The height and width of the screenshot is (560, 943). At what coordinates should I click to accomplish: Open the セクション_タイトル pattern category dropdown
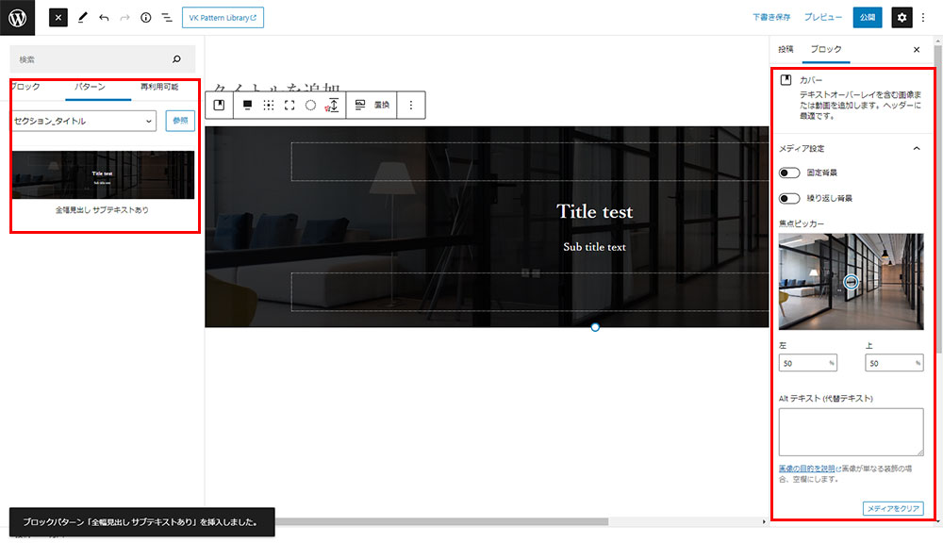84,121
